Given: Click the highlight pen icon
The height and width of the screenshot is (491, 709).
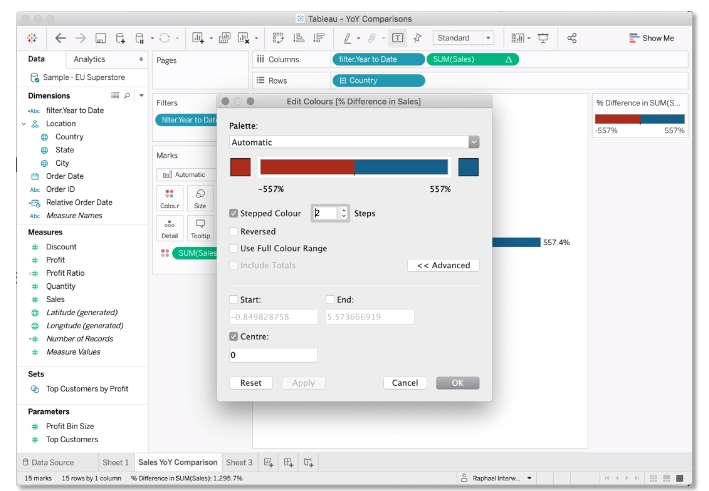Looking at the screenshot, I should click(347, 38).
